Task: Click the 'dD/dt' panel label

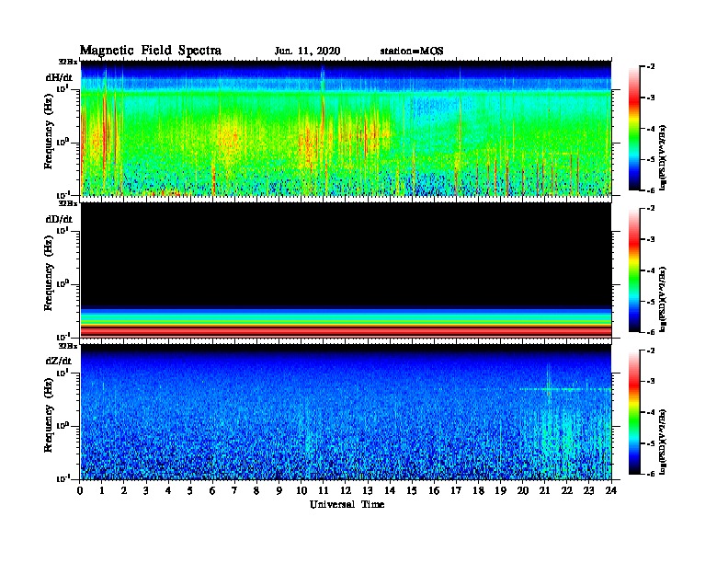Action: 59,219
